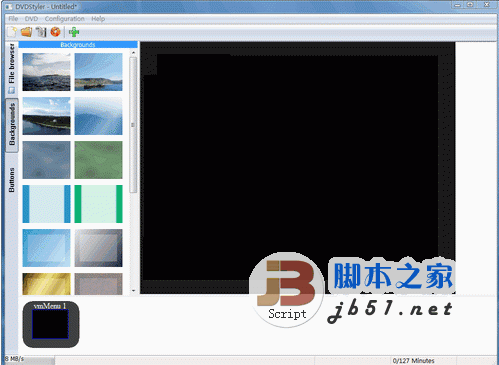Select the vmMenu 1 thumbnail in the timeline
This screenshot has width=499, height=365.
pyautogui.click(x=51, y=324)
